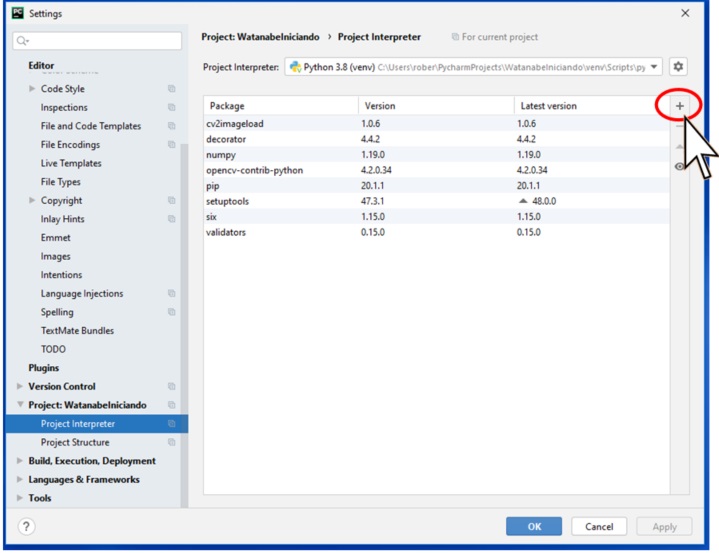Click the plus icon to install package
This screenshot has height=553, width=719.
tap(679, 106)
